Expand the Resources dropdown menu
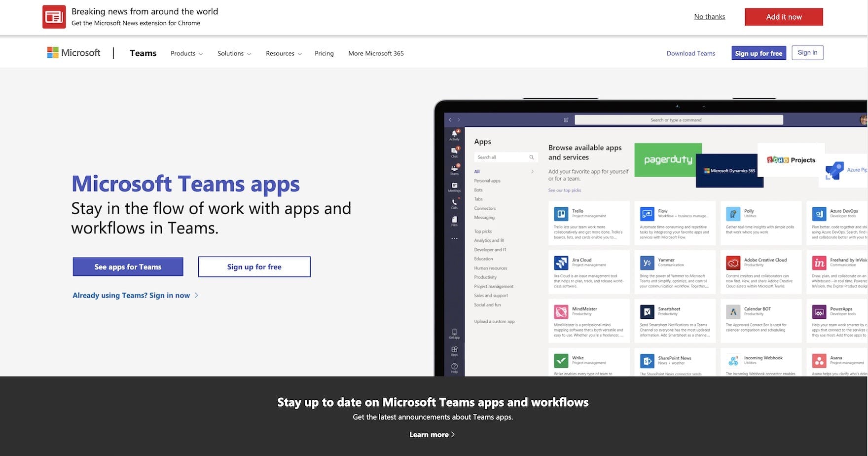 pos(284,53)
